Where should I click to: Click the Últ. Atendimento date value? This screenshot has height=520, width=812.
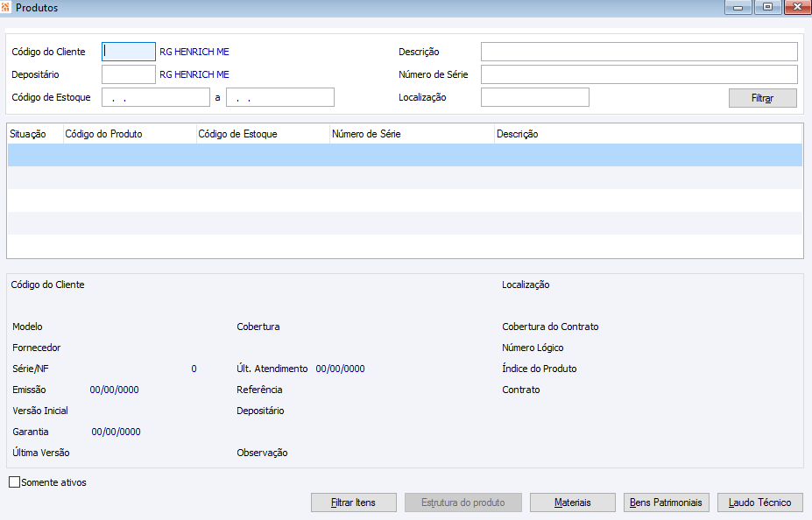[340, 369]
